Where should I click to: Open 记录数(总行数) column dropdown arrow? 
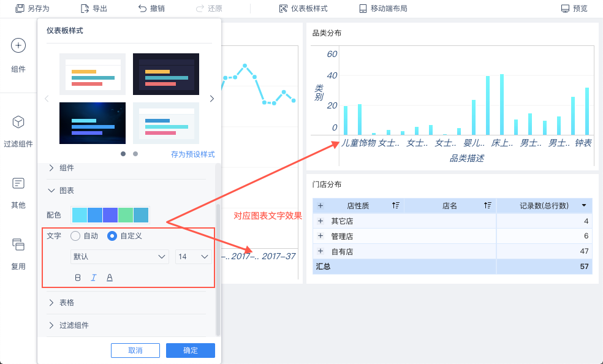tap(584, 206)
